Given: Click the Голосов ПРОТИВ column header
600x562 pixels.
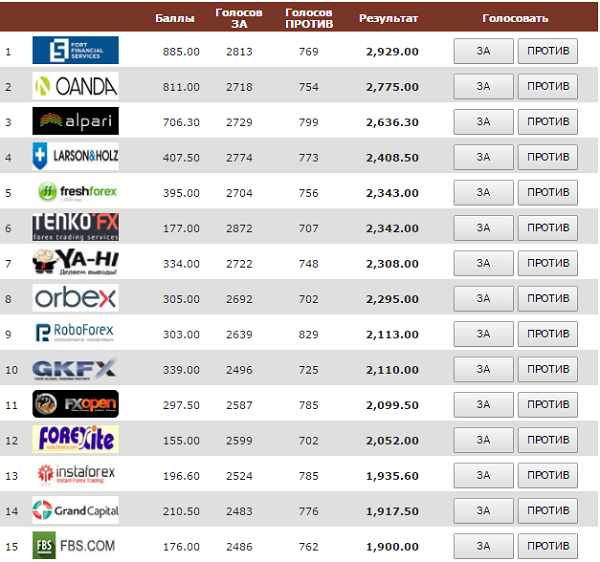Looking at the screenshot, I should tap(309, 18).
